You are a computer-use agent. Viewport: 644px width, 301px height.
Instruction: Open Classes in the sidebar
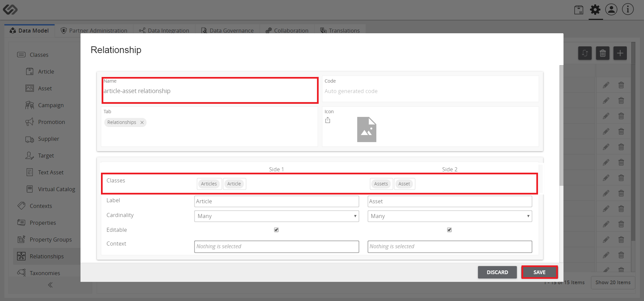[x=39, y=55]
